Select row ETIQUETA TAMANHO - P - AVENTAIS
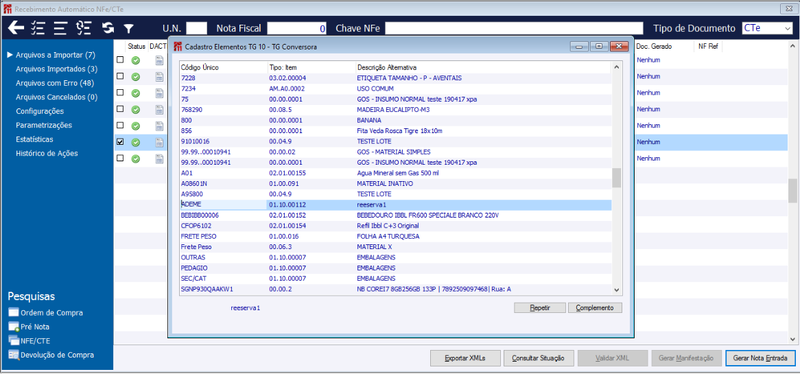800x374 pixels. (395, 78)
